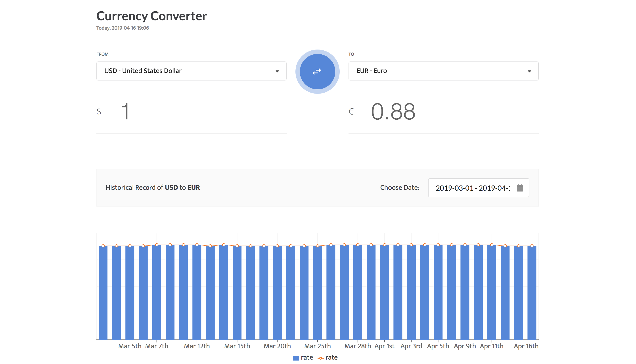Click the 0.88 euro result value
Viewport: 636px width, 364px height.
pyautogui.click(x=393, y=112)
